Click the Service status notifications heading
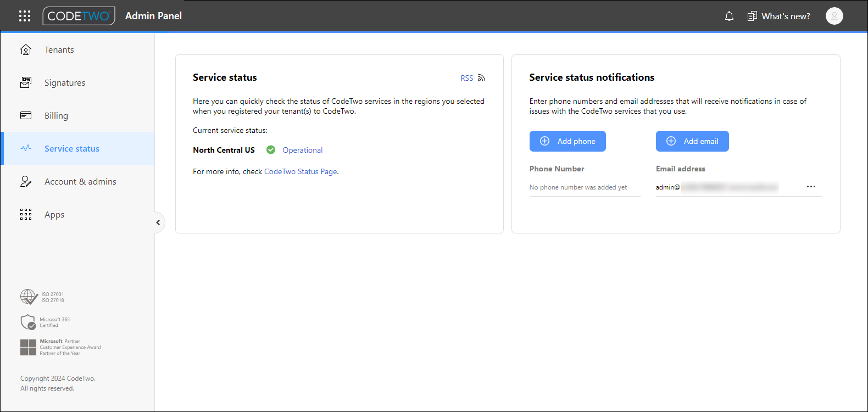Viewport: 868px width, 412px height. (592, 77)
